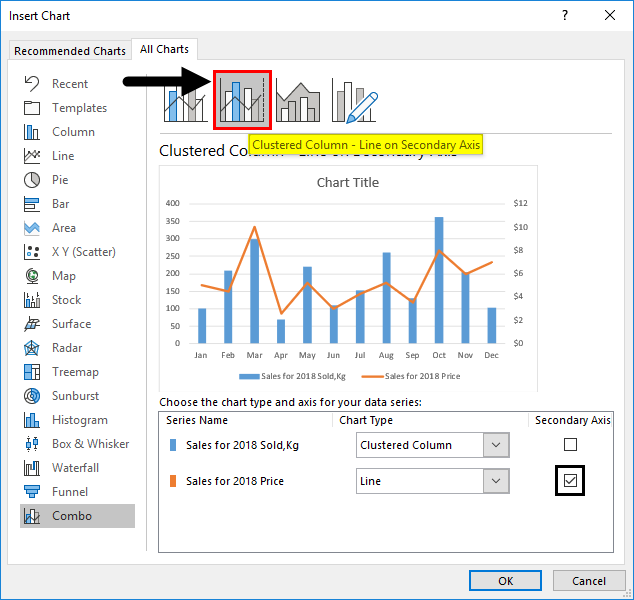Choose the X Y Scatter chart icon
The height and width of the screenshot is (600, 634).
[x=32, y=252]
